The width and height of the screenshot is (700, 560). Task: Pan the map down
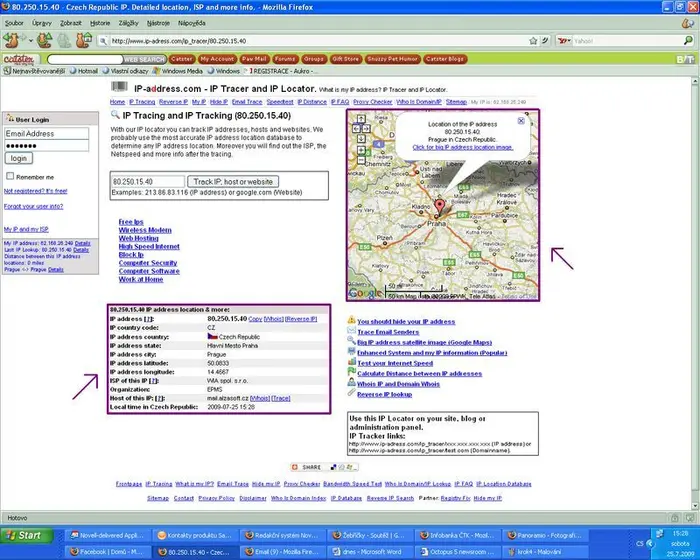click(x=361, y=138)
